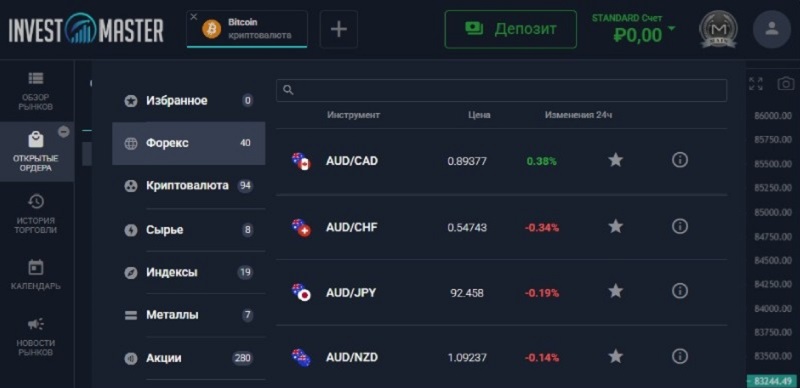Add a new instrument tab with plus
800x388 pixels.
tap(339, 29)
